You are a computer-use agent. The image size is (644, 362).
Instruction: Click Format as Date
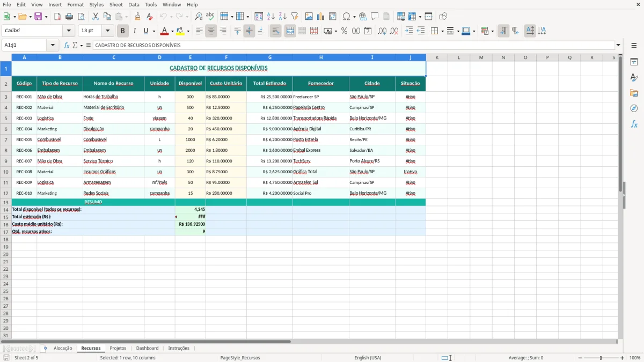click(x=368, y=31)
